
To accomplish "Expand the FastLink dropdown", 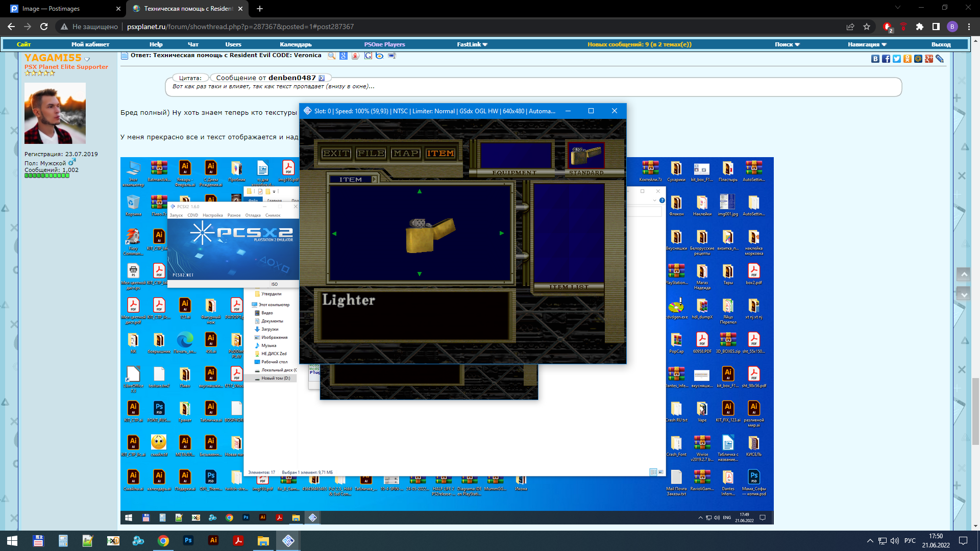I will (x=472, y=44).
